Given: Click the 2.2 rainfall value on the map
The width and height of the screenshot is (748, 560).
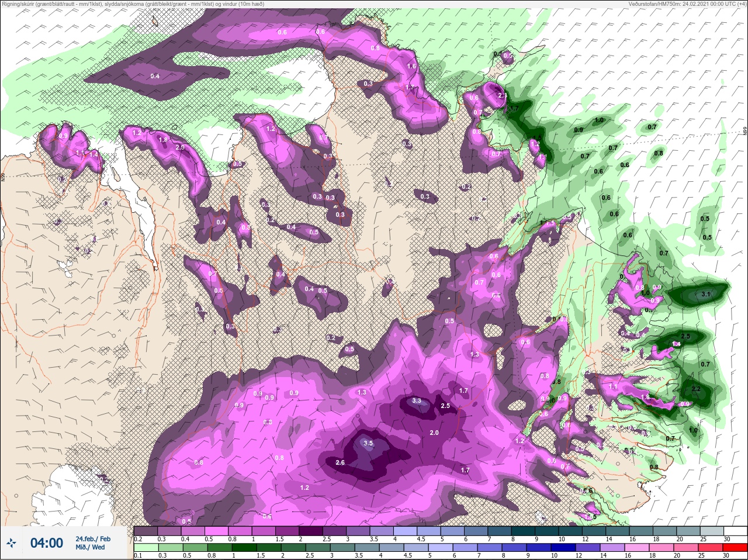Looking at the screenshot, I should click(x=696, y=389).
